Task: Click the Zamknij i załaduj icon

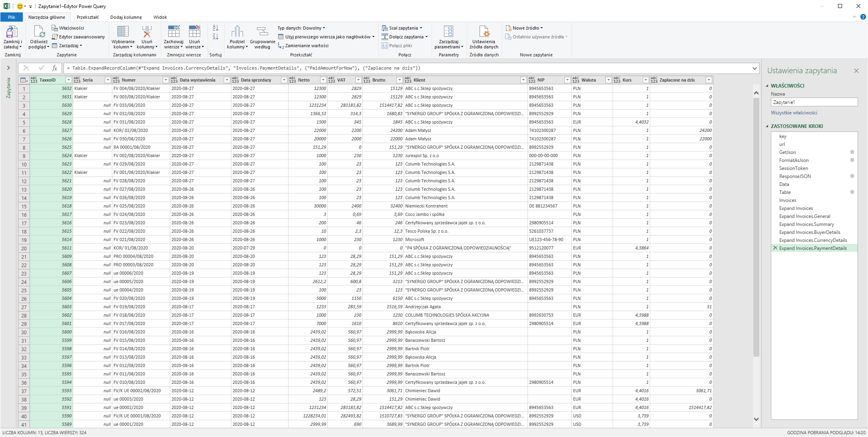Action: (12, 32)
